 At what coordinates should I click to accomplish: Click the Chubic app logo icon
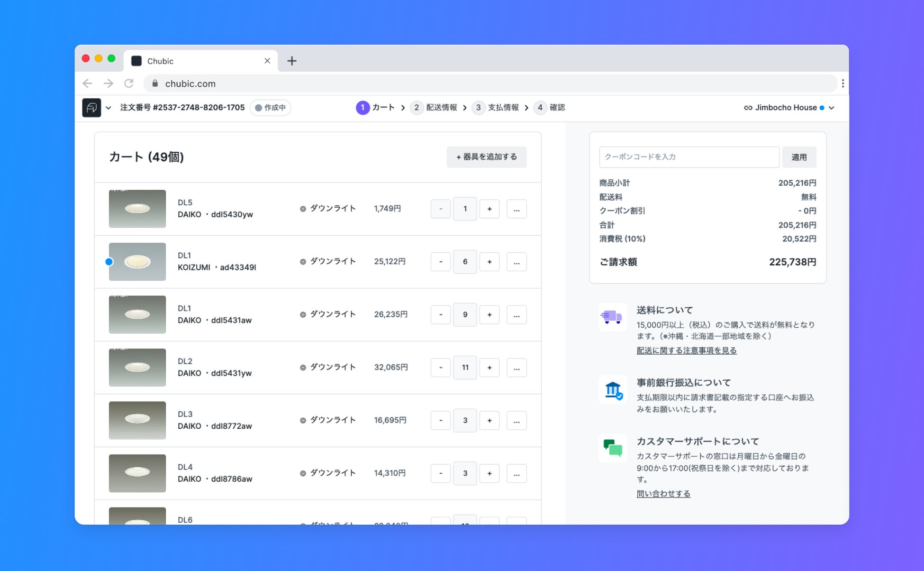coord(91,108)
